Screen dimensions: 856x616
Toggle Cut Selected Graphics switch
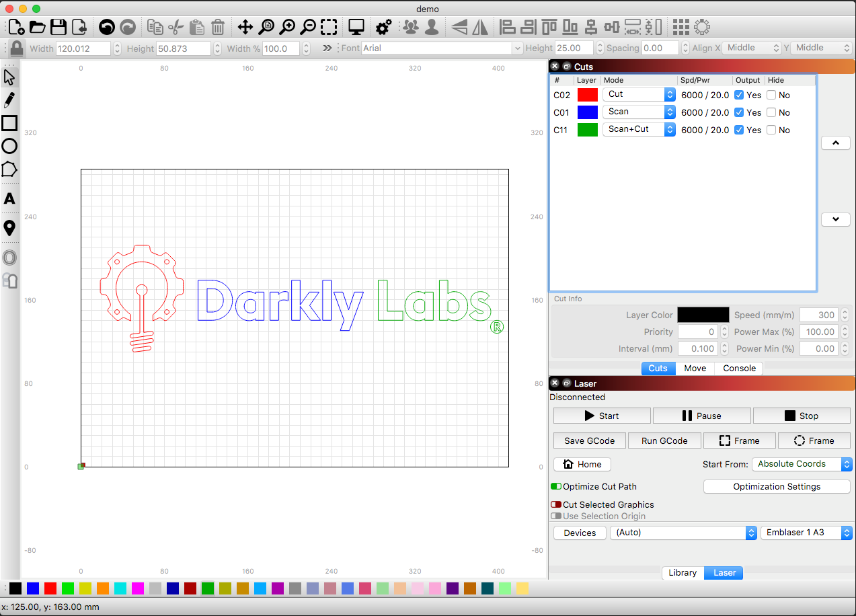click(556, 504)
